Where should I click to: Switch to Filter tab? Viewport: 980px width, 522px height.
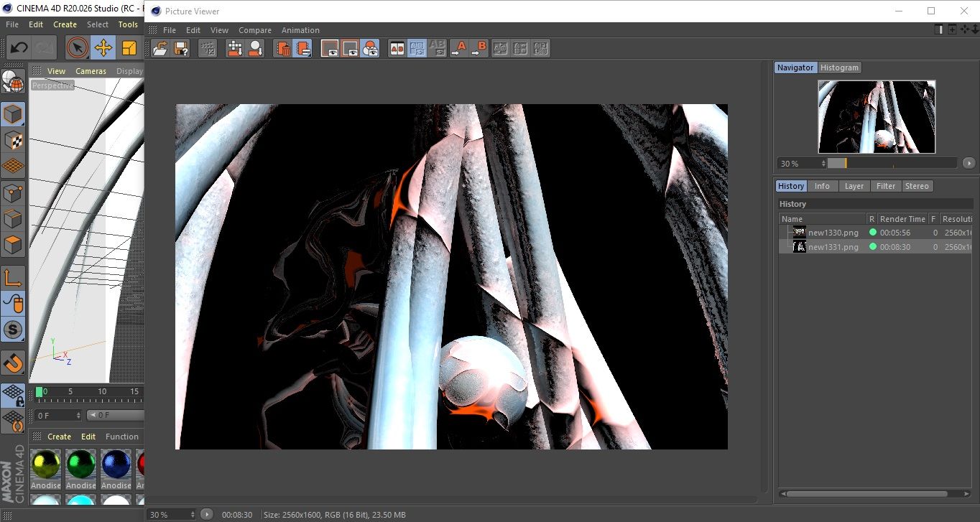pyautogui.click(x=886, y=186)
